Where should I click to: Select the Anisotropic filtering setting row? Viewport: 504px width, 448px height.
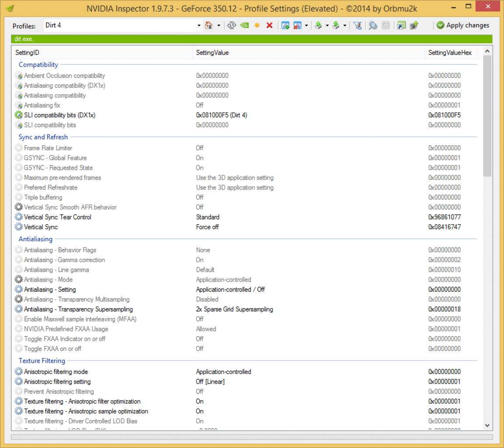(247, 382)
